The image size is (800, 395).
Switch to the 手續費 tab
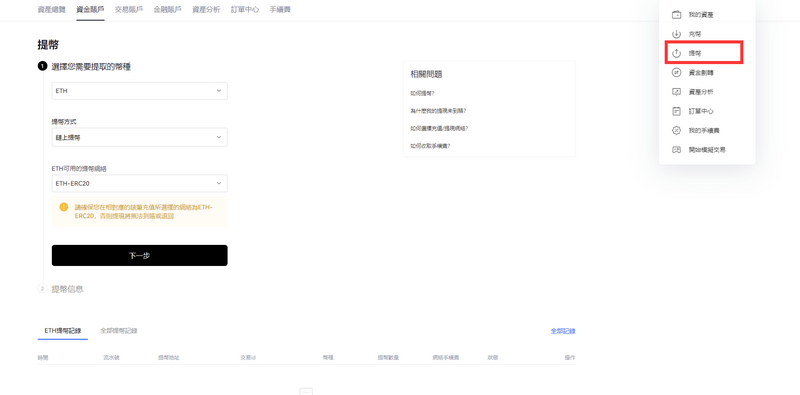coord(280,9)
